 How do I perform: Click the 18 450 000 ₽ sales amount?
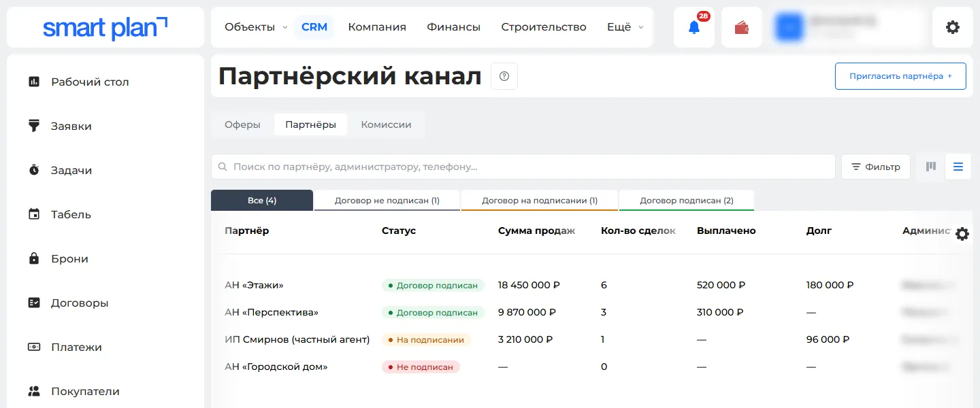click(529, 285)
